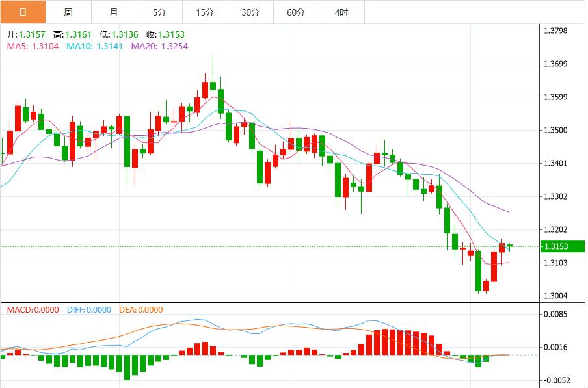Select the 15分 interval

point(206,12)
